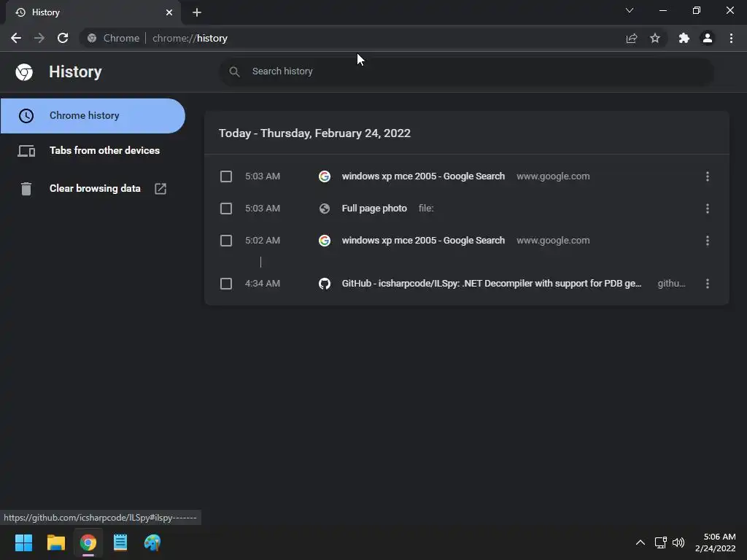747x560 pixels.
Task: Go back using the browser back arrow
Action: tap(16, 38)
